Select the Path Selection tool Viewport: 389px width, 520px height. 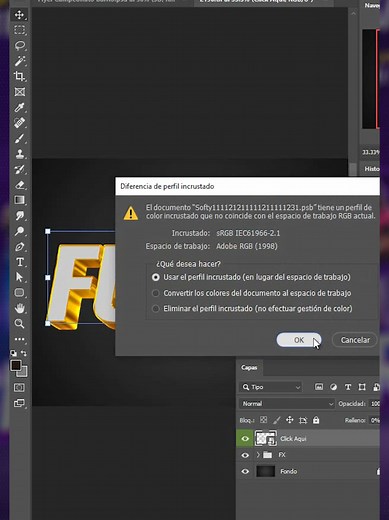(x=19, y=277)
